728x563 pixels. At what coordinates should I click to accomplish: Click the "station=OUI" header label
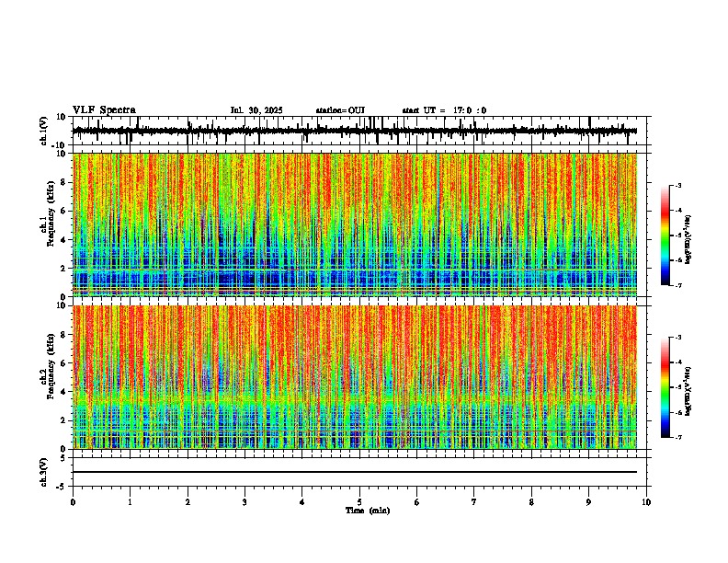click(340, 110)
